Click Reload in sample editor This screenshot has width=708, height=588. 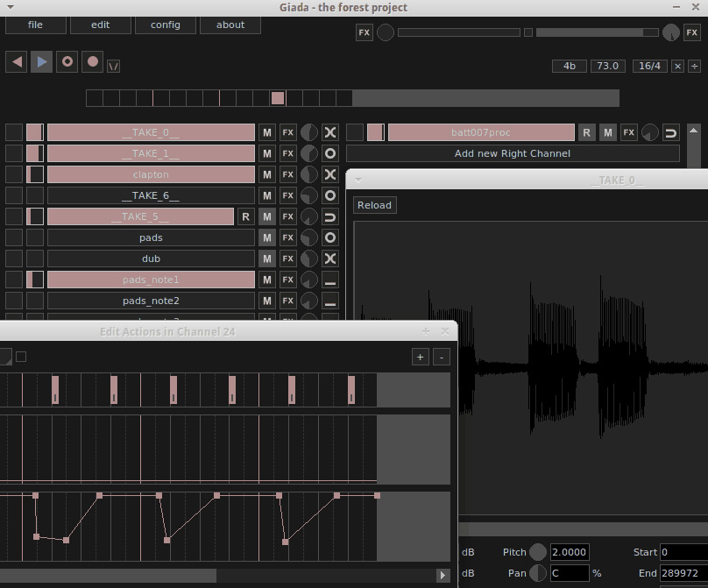point(374,205)
